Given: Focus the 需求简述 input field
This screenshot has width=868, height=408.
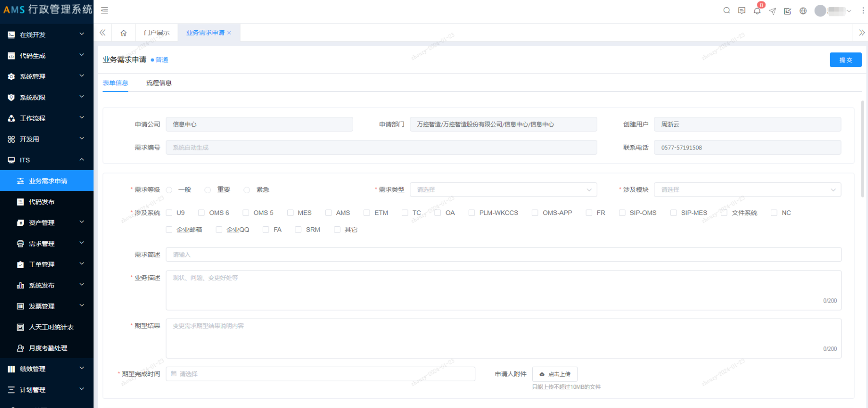Looking at the screenshot, I should (x=503, y=254).
